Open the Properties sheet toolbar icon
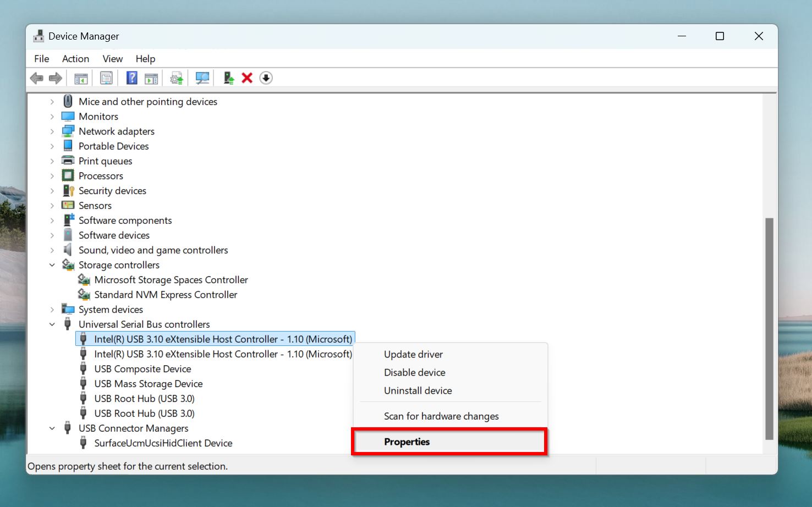Screen dimensions: 812x507 pos(106,78)
